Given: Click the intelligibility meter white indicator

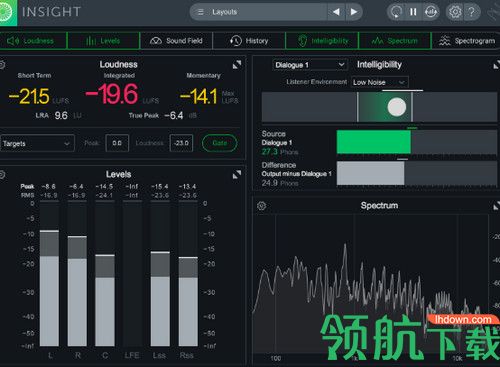Looking at the screenshot, I should [397, 107].
